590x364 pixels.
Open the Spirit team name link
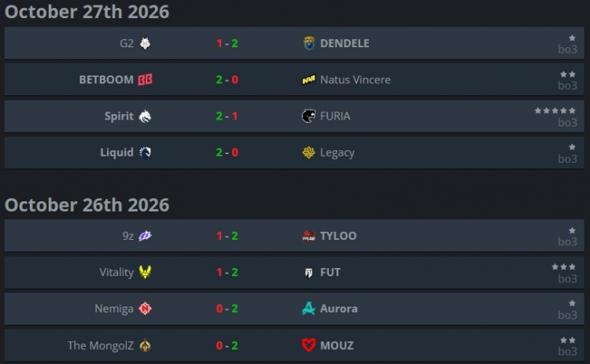pos(119,116)
